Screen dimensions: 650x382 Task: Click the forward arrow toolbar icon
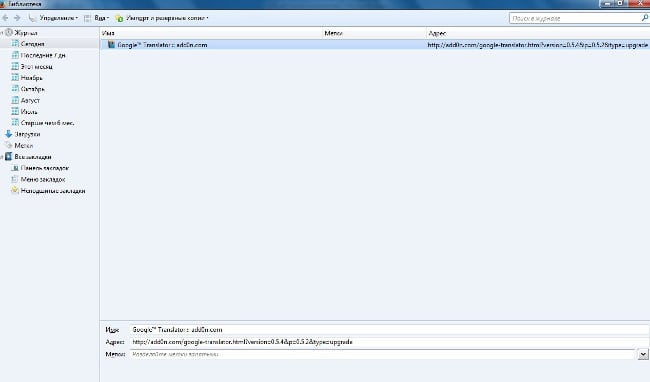click(17, 18)
